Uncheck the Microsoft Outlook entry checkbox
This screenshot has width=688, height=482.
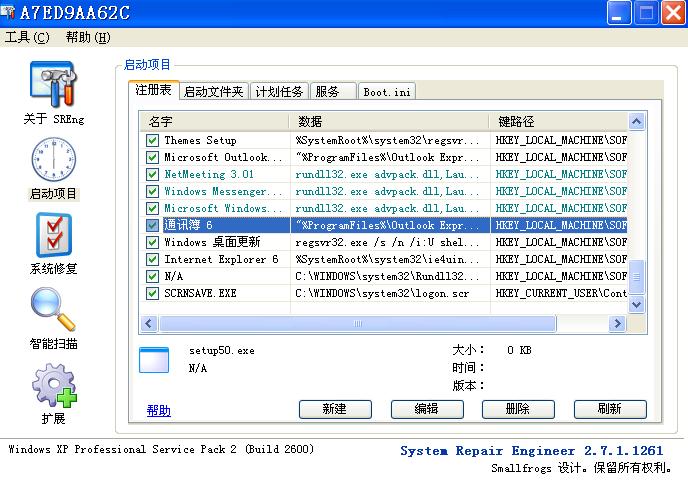(152, 157)
